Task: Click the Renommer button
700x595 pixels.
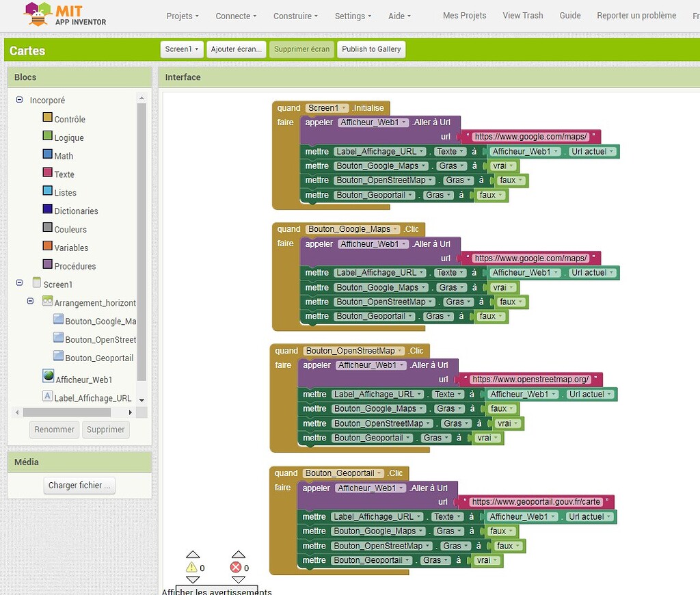Action: (54, 429)
